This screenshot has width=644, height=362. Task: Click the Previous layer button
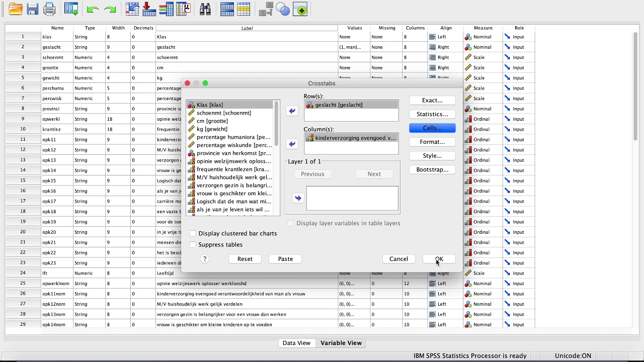[312, 174]
